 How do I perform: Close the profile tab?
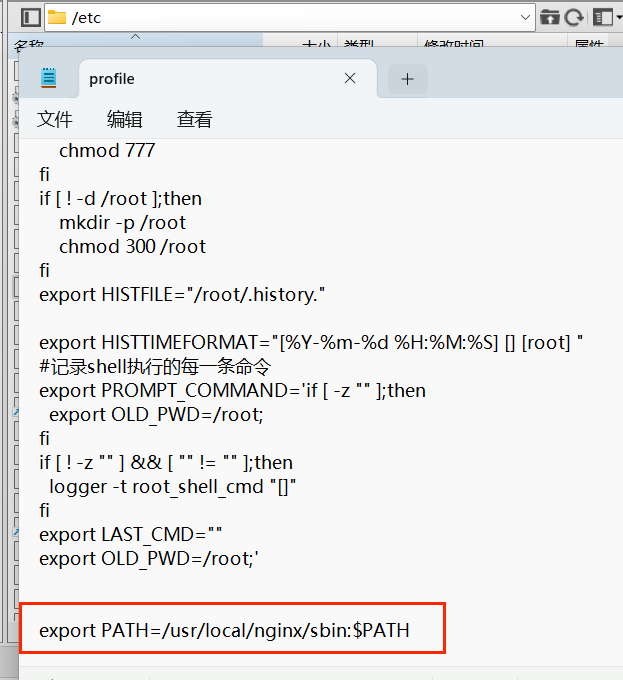(350, 78)
